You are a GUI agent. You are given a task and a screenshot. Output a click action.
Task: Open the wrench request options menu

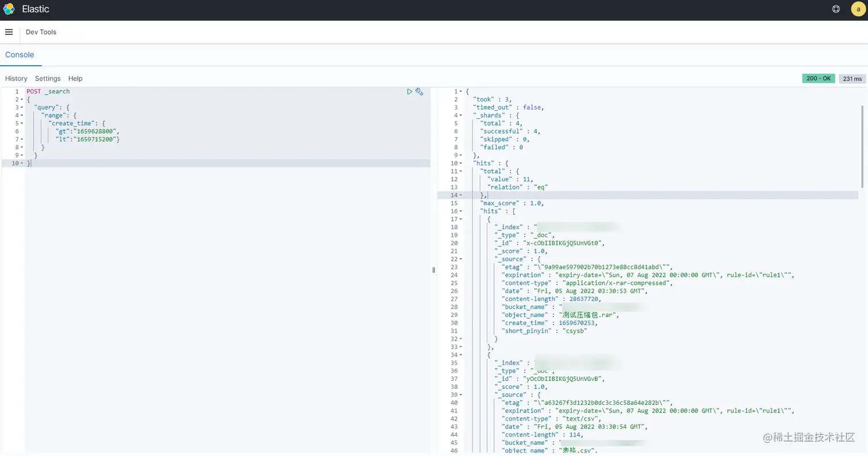419,91
